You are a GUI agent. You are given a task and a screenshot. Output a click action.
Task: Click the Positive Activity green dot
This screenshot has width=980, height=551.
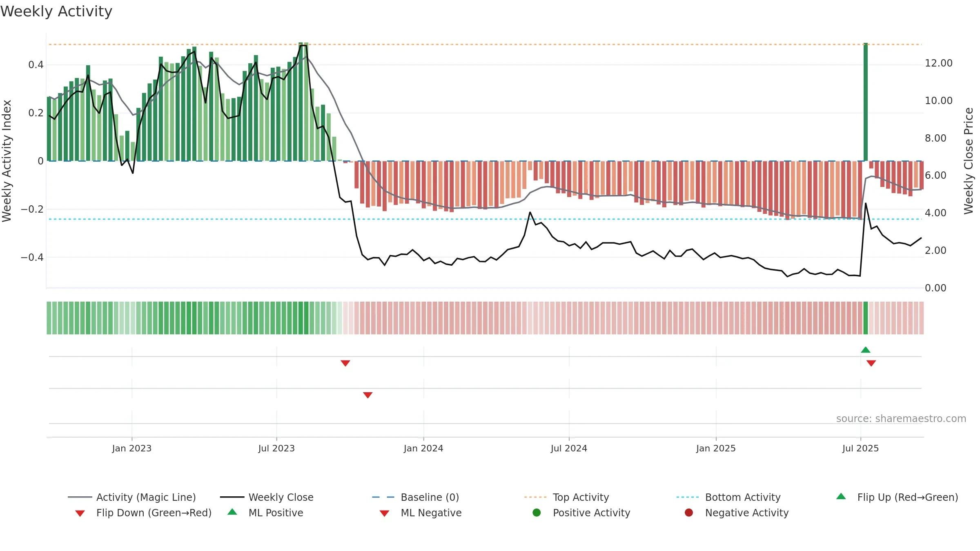[537, 513]
